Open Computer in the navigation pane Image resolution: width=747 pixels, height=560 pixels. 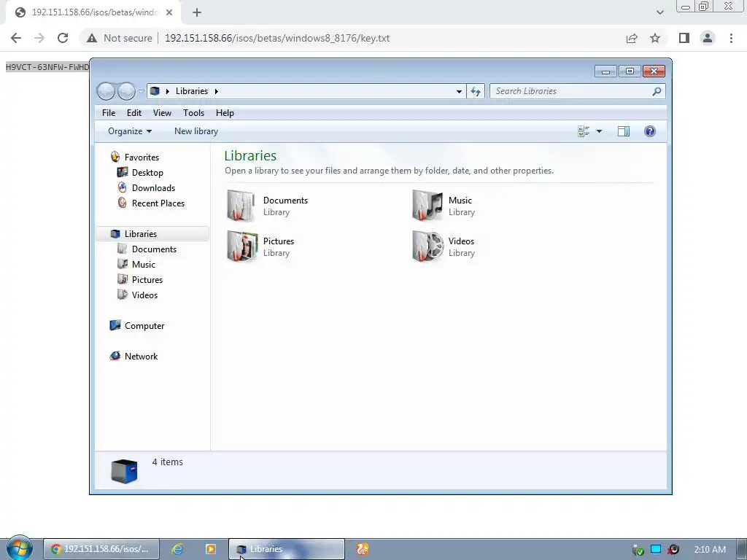(144, 326)
